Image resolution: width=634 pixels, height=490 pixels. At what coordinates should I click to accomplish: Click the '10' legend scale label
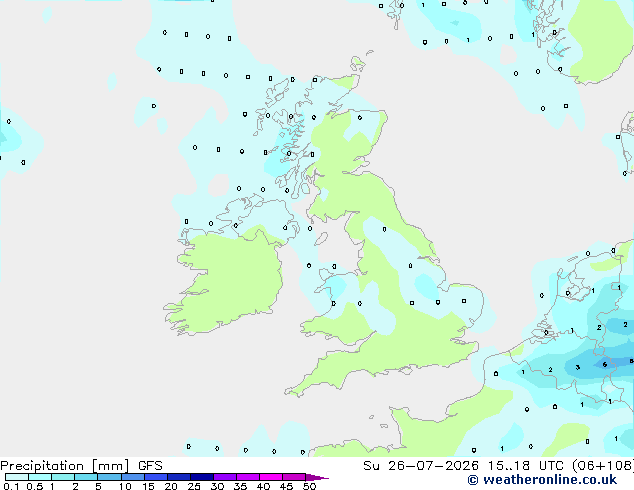point(125,486)
